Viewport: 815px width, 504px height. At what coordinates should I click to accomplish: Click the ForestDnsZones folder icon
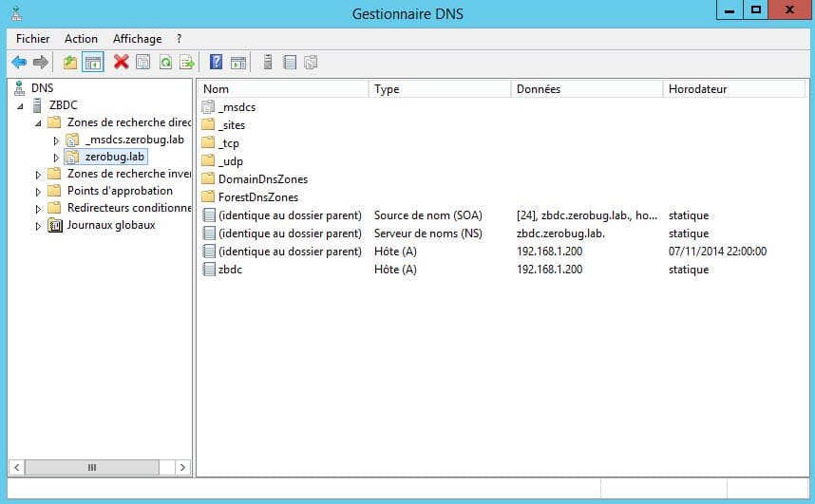pos(208,196)
